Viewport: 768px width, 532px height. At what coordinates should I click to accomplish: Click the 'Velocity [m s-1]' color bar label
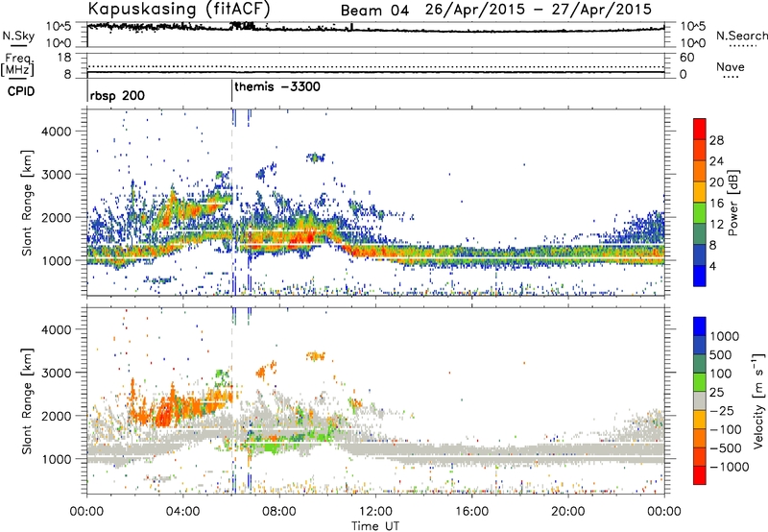click(x=758, y=399)
